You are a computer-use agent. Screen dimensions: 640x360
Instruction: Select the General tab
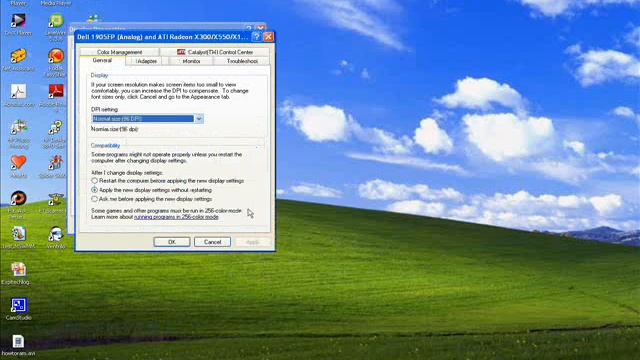pos(102,60)
